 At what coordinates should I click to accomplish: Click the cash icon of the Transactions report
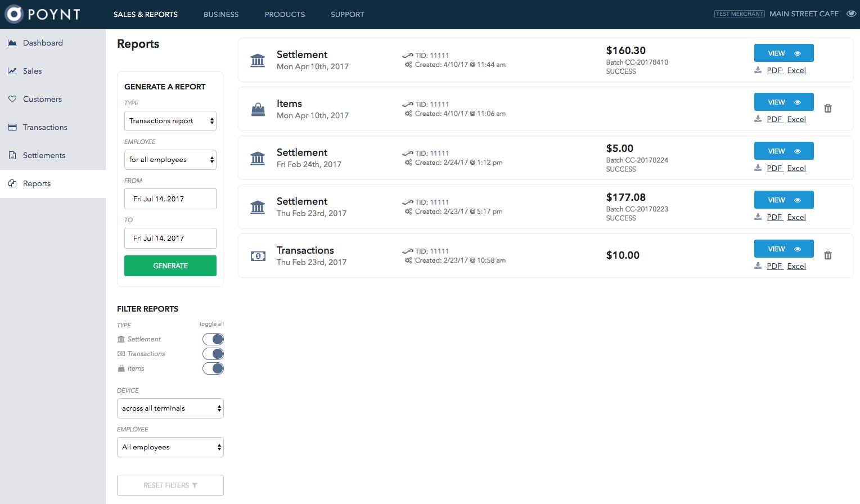tap(258, 256)
